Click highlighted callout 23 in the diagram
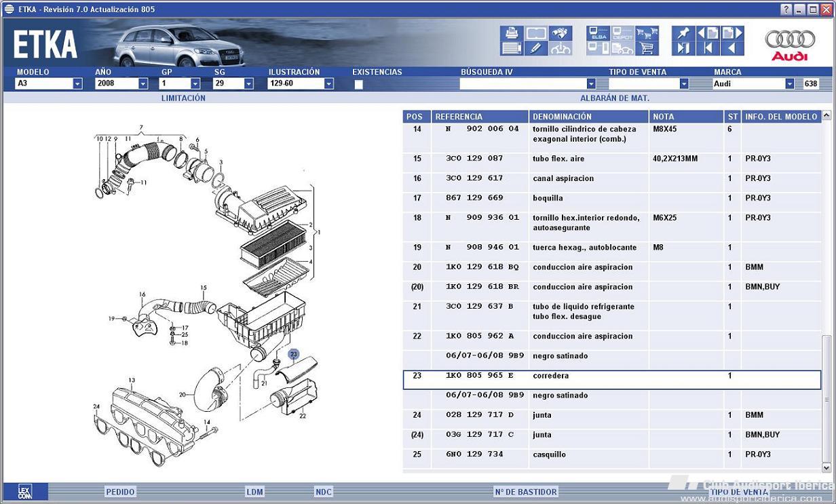 pyautogui.click(x=293, y=354)
